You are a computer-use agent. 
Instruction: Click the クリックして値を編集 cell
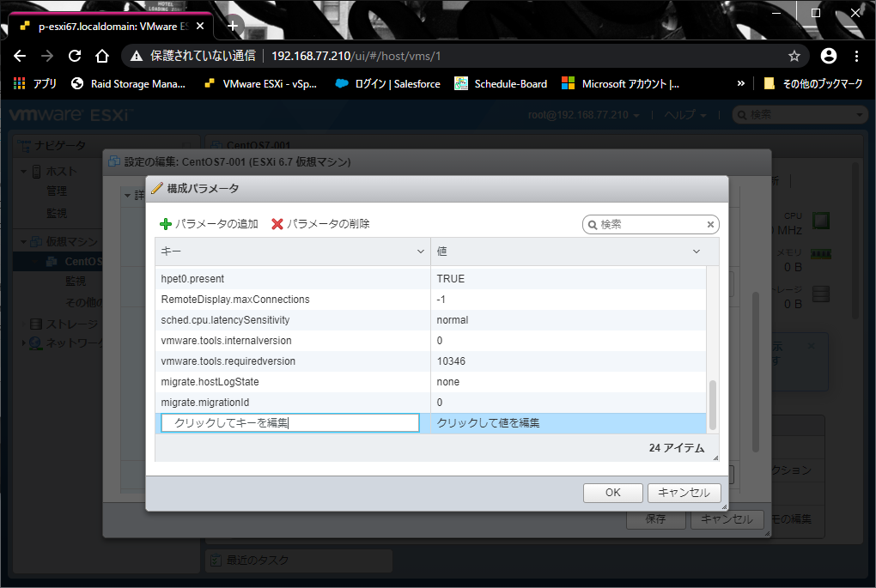point(569,423)
